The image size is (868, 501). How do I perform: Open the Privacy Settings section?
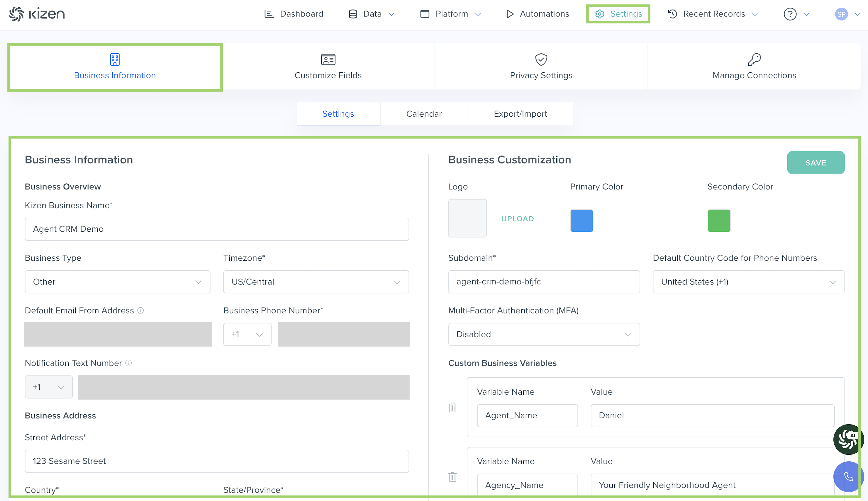tap(541, 67)
